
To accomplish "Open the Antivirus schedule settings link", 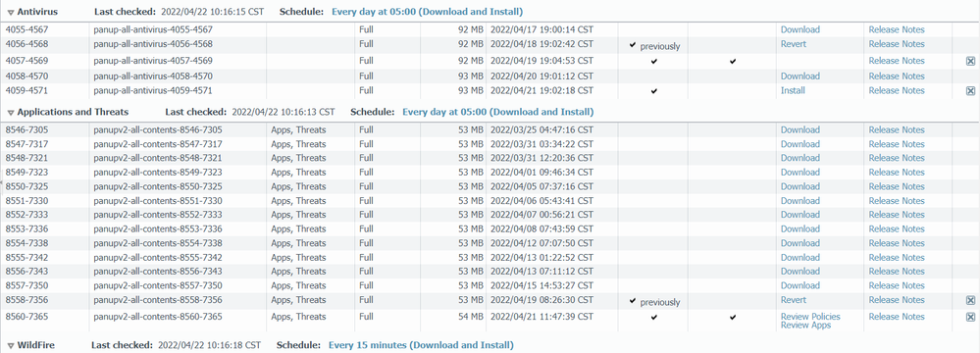I will pyautogui.click(x=428, y=11).
